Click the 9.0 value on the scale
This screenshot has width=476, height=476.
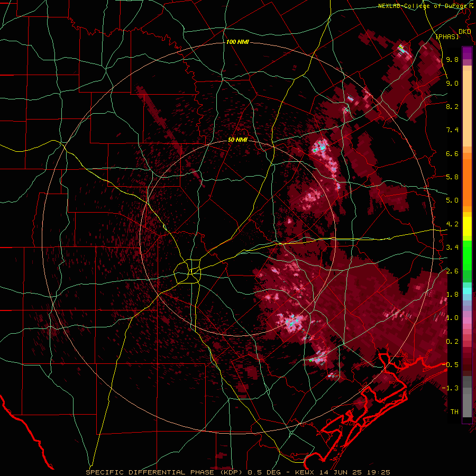pyautogui.click(x=452, y=83)
